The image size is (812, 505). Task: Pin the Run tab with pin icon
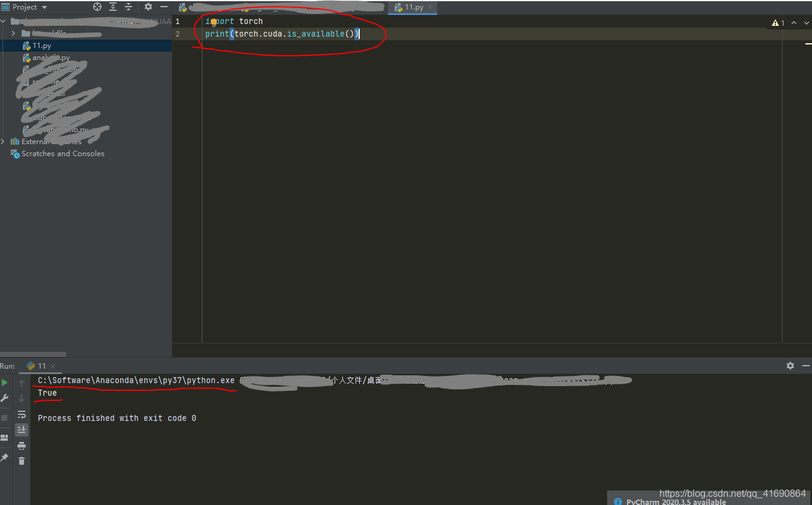5,458
